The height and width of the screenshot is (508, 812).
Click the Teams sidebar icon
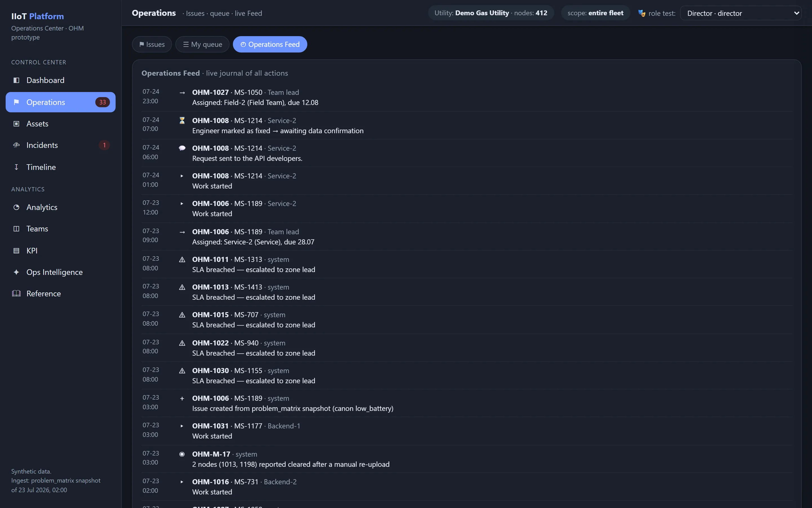(x=16, y=229)
